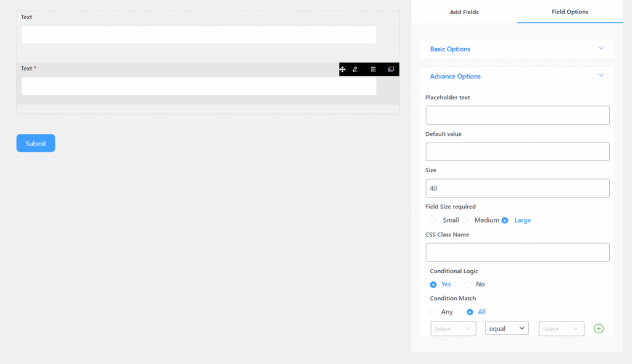Collapse the Basic Options section chevron

coord(601,49)
